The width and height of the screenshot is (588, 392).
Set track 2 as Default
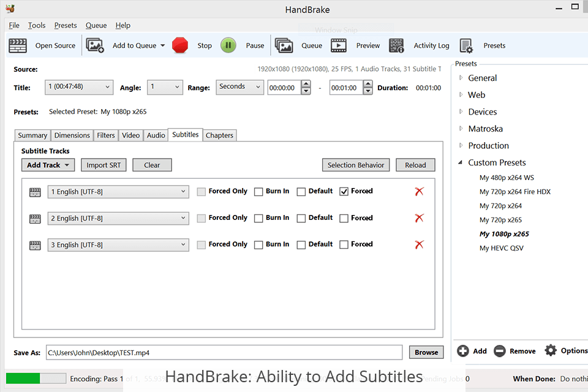(301, 218)
